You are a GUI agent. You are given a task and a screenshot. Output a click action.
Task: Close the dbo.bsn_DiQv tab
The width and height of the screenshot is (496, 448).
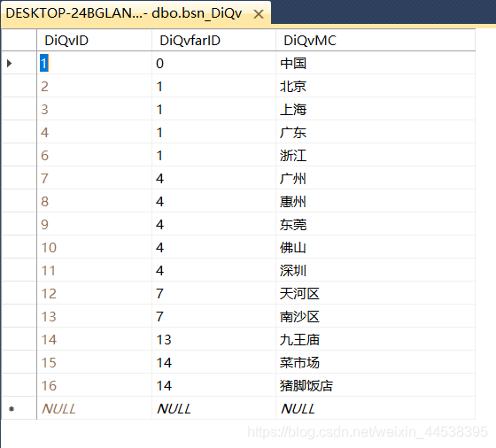click(x=259, y=14)
